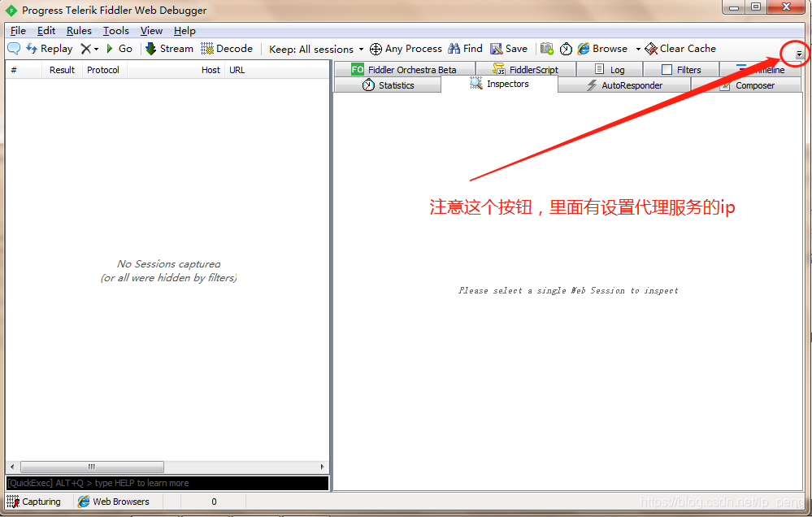Sort sessions by Result column
812x517 pixels.
pyautogui.click(x=62, y=70)
